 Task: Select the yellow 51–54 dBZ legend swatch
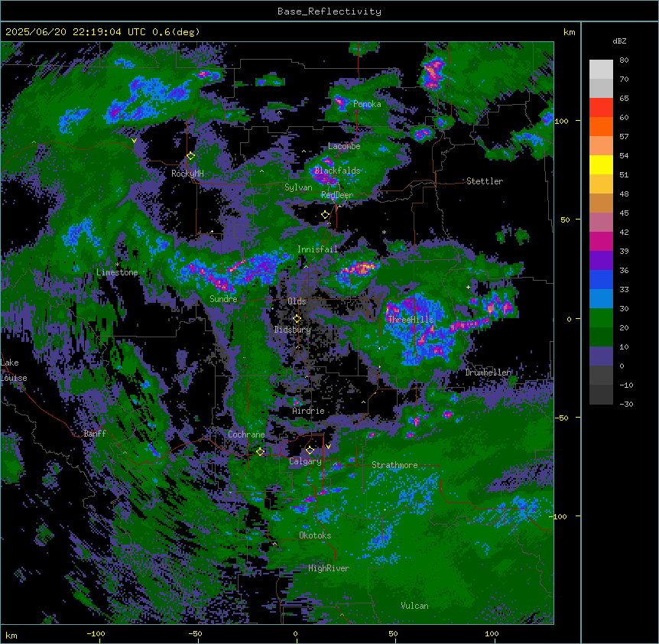pyautogui.click(x=601, y=164)
